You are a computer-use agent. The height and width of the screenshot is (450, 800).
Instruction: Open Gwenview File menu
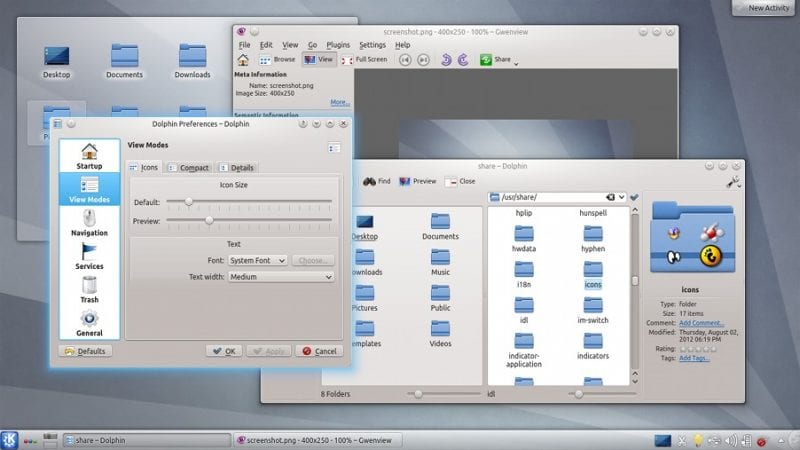click(x=244, y=45)
